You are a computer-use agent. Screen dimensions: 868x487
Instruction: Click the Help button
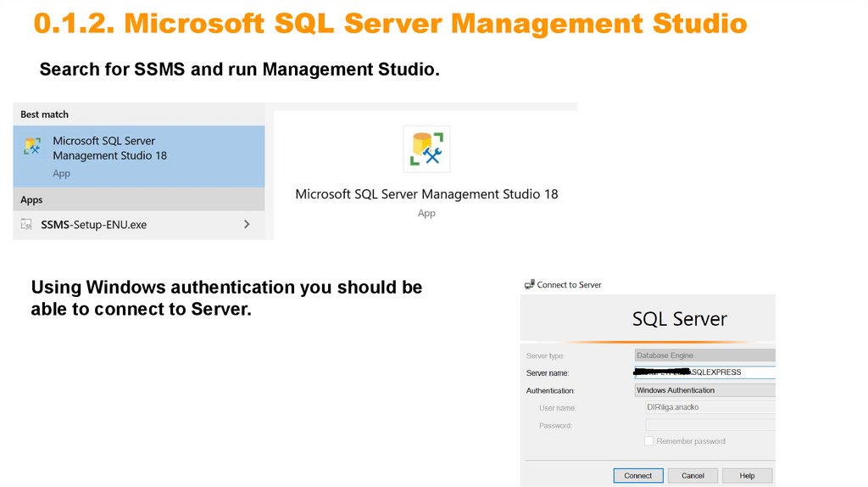pyautogui.click(x=747, y=476)
